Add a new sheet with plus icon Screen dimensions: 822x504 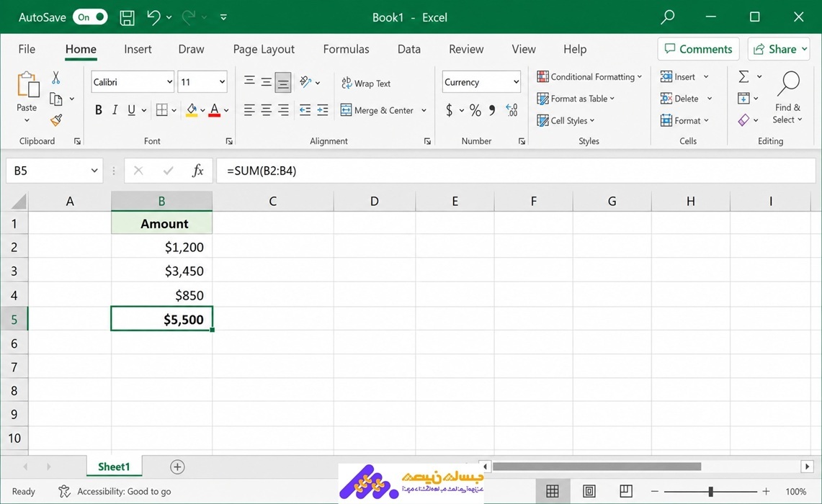(x=177, y=467)
